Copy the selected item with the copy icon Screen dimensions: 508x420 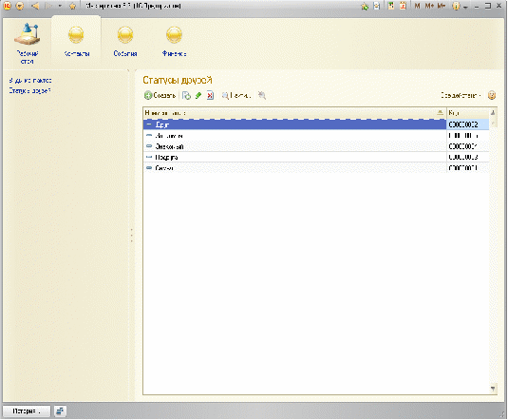[x=186, y=95]
